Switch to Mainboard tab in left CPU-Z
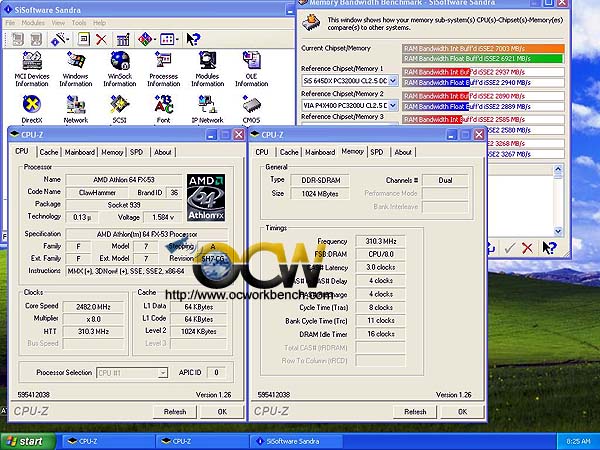Viewport: 600px width, 450px height. (80, 152)
